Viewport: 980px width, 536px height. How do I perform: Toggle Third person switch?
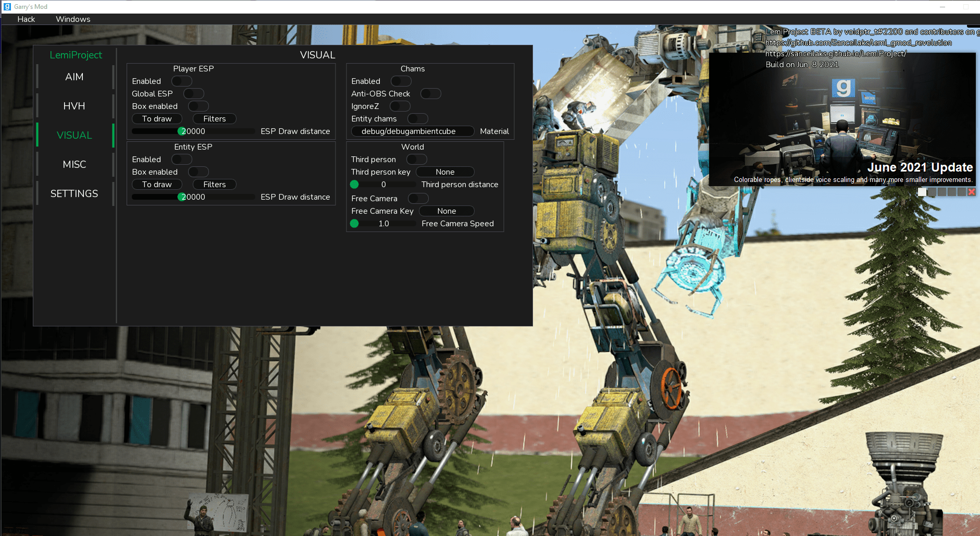(x=417, y=160)
